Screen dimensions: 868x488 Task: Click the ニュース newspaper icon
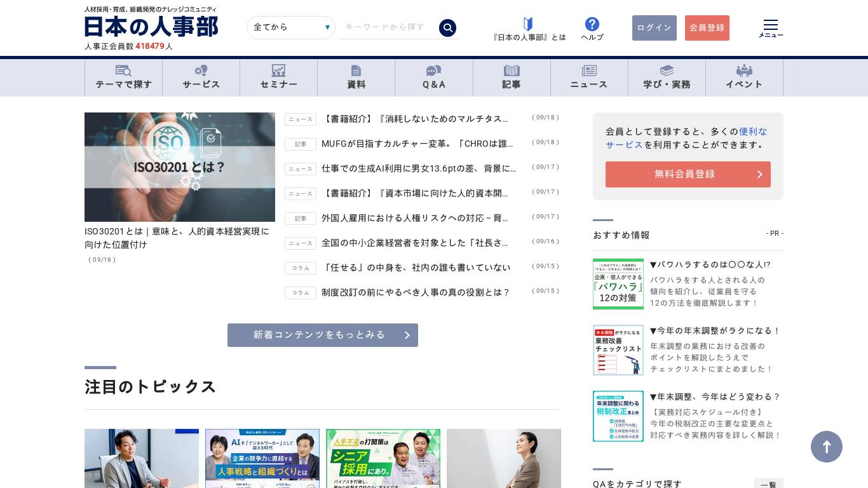point(589,71)
